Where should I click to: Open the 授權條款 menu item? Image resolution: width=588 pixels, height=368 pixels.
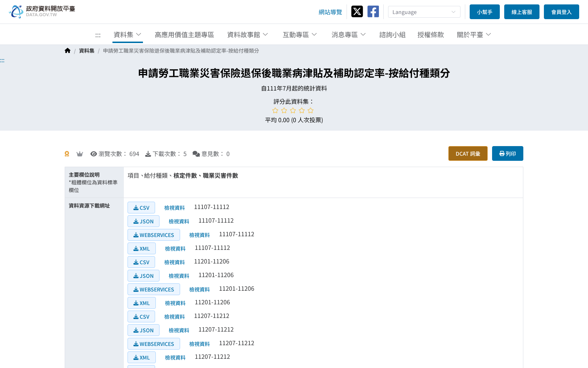click(431, 35)
